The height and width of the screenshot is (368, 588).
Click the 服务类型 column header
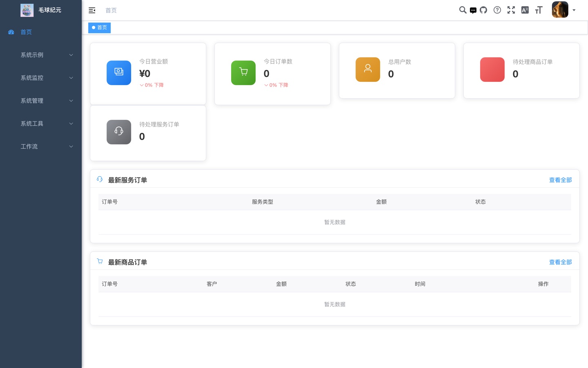263,202
